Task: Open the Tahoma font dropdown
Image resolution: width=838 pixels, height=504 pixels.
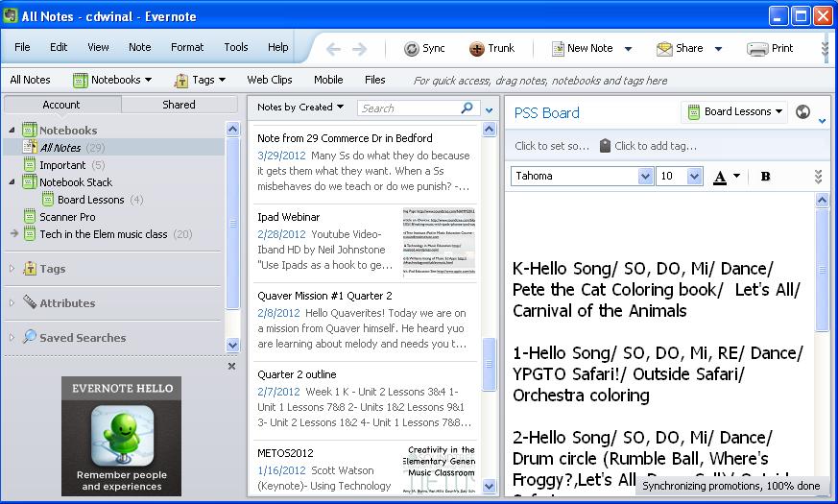Action: pyautogui.click(x=646, y=177)
